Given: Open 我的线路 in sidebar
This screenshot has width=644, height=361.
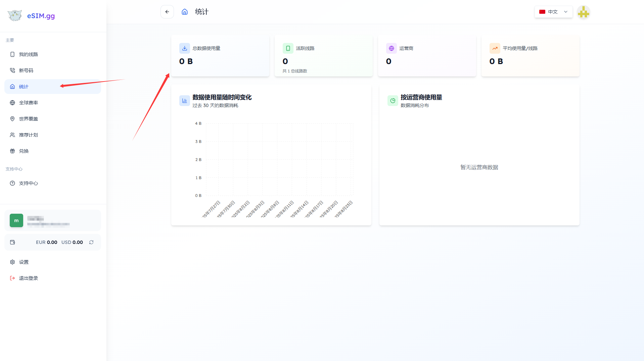Looking at the screenshot, I should (29, 54).
